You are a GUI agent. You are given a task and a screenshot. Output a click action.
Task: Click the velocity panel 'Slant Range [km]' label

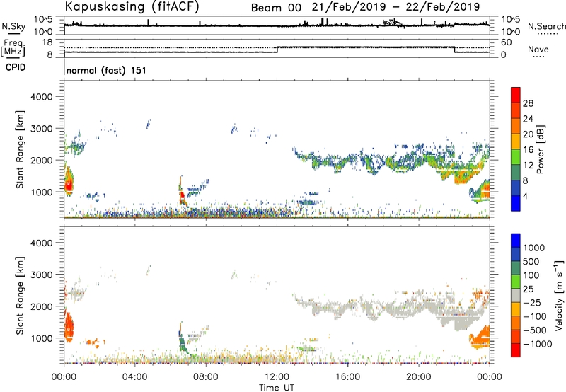[21, 295]
